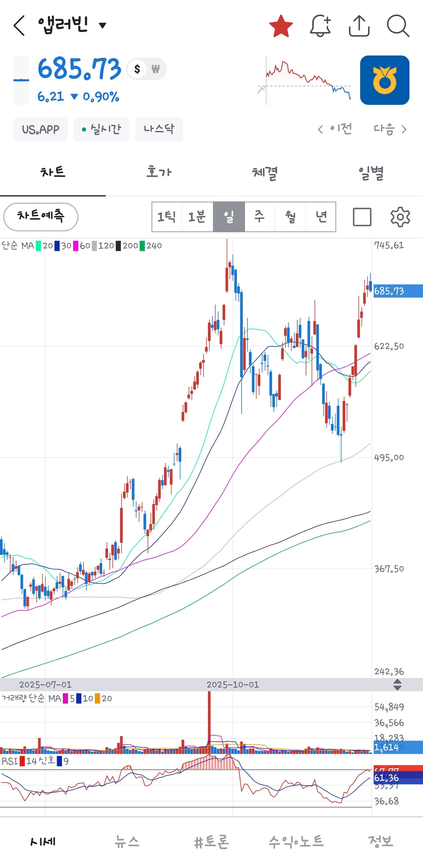Image resolution: width=423 pixels, height=868 pixels.
Task: Click the MA 200 black color swatch
Action: point(118,246)
